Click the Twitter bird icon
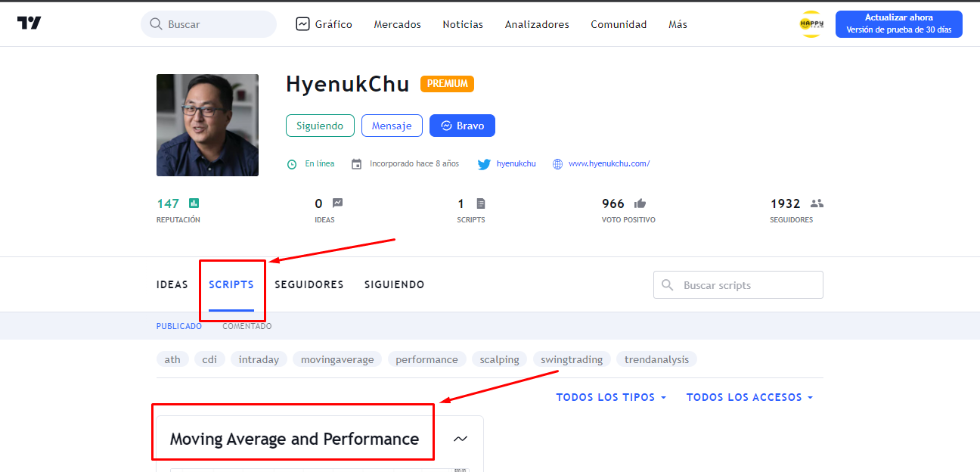 pos(484,164)
